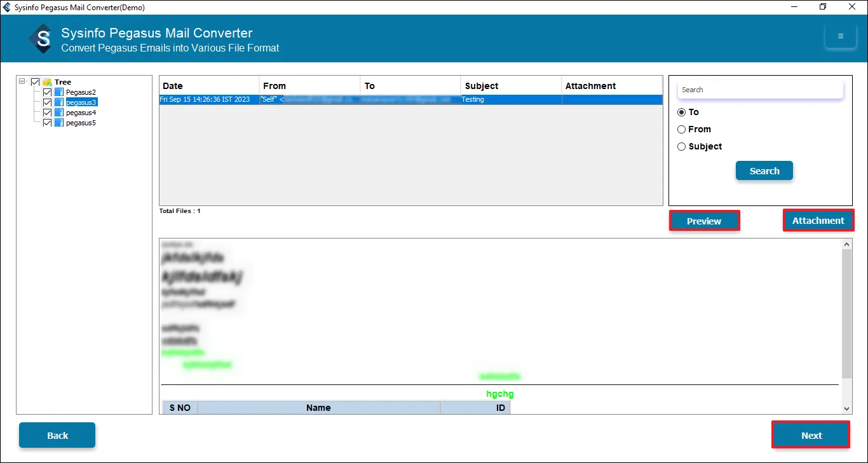Viewport: 868px width, 463px height.
Task: Click the Tree root label
Action: [63, 82]
